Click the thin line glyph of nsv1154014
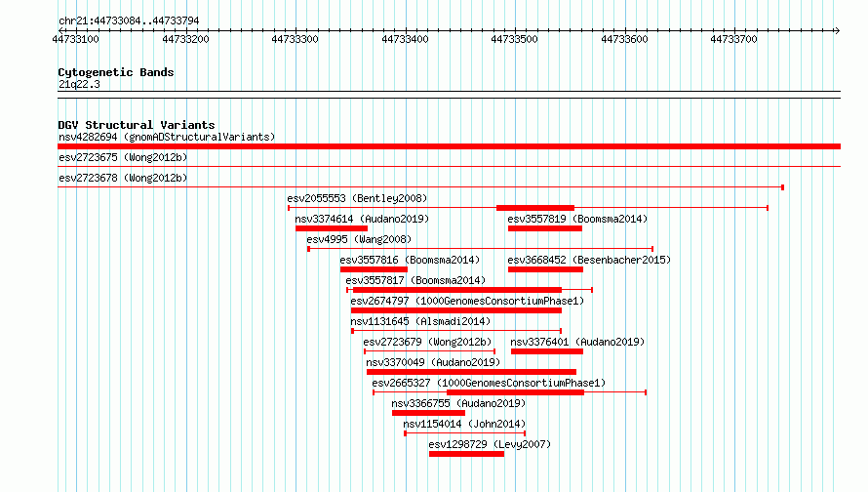The height and width of the screenshot is (492, 868). 464,433
